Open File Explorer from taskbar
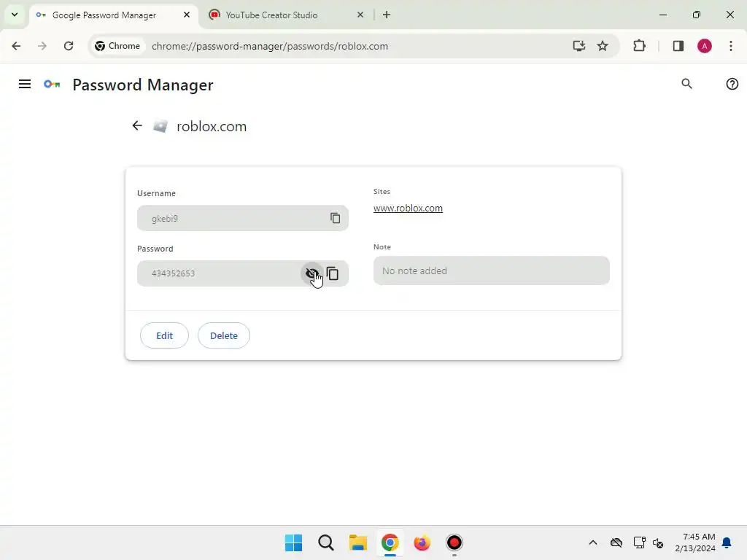Screen dimensions: 747x560 tap(357, 542)
